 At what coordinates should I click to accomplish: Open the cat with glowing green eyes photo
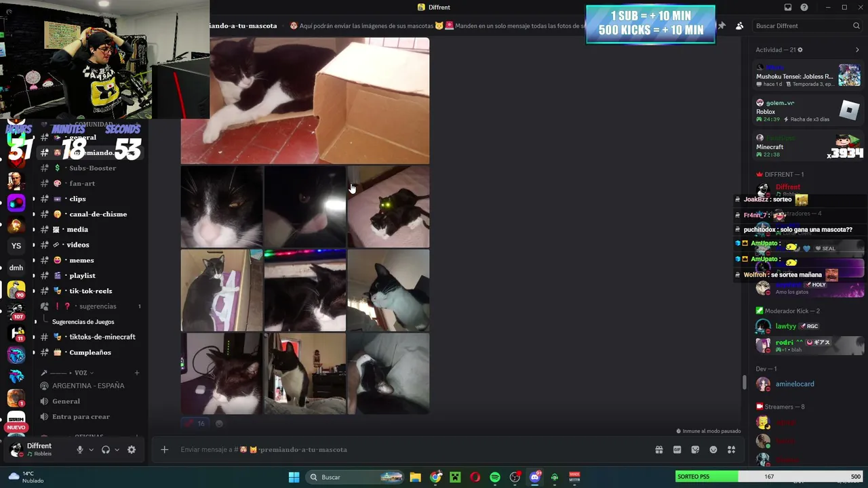coord(389,207)
